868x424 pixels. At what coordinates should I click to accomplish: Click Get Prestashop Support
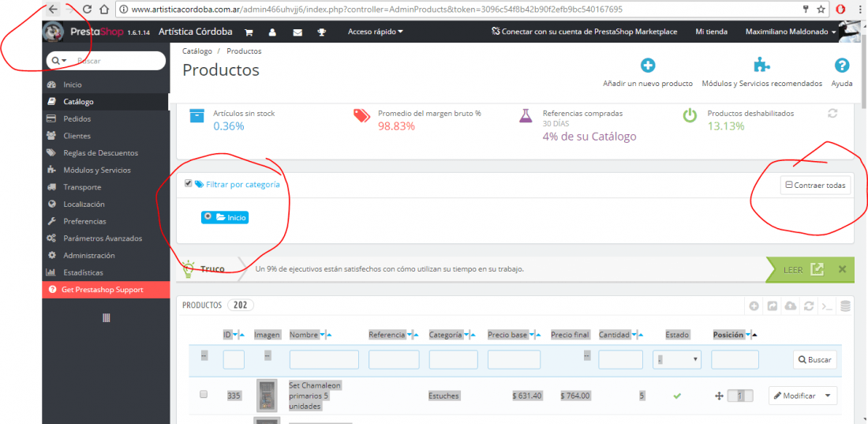(x=105, y=290)
